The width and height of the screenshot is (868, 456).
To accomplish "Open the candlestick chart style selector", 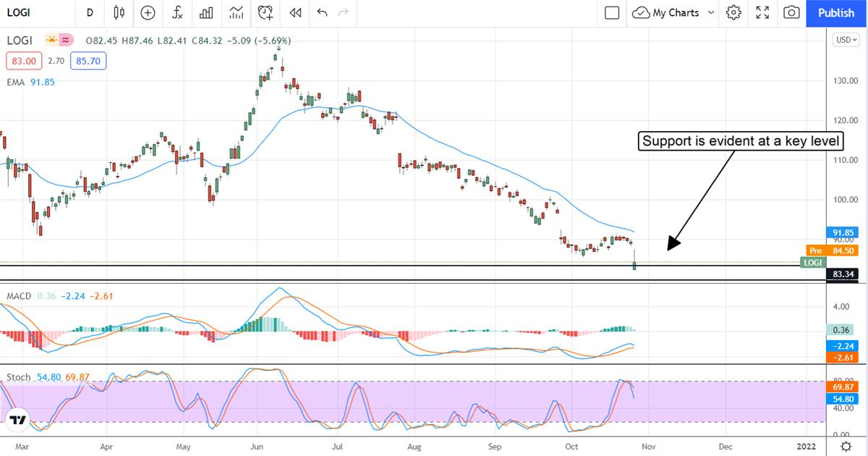I will (119, 12).
